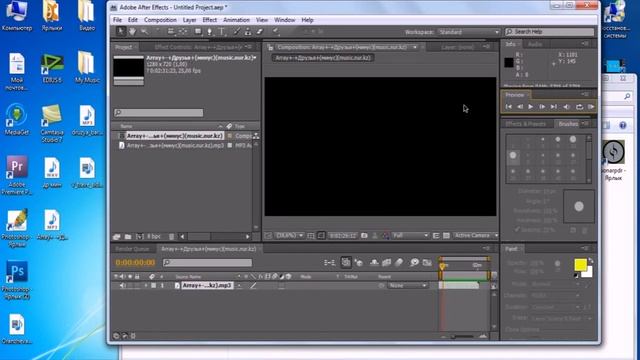Take a snapshot with the camera icon

pyautogui.click(x=364, y=236)
